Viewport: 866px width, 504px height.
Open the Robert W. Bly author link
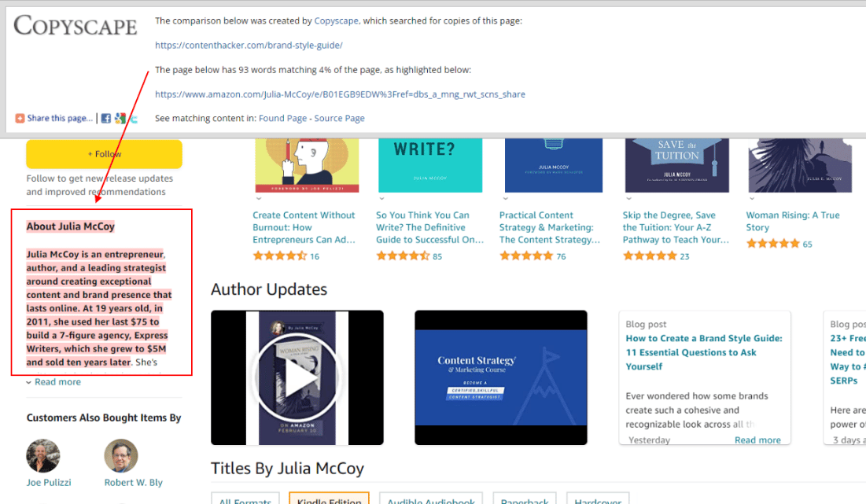[x=134, y=483]
